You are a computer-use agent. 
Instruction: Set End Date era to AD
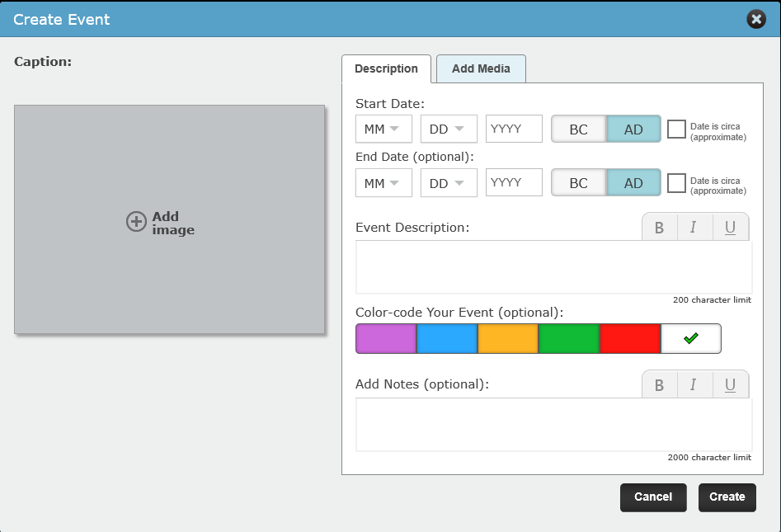pyautogui.click(x=633, y=183)
